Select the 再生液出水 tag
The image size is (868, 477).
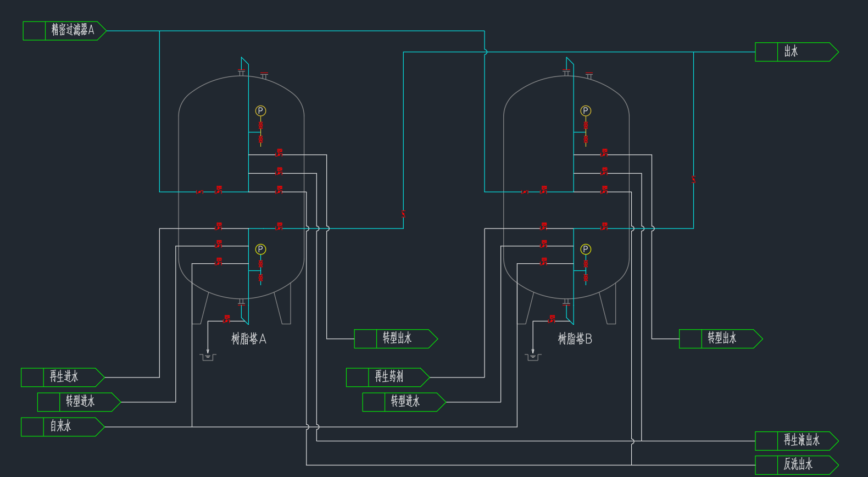[x=796, y=441]
